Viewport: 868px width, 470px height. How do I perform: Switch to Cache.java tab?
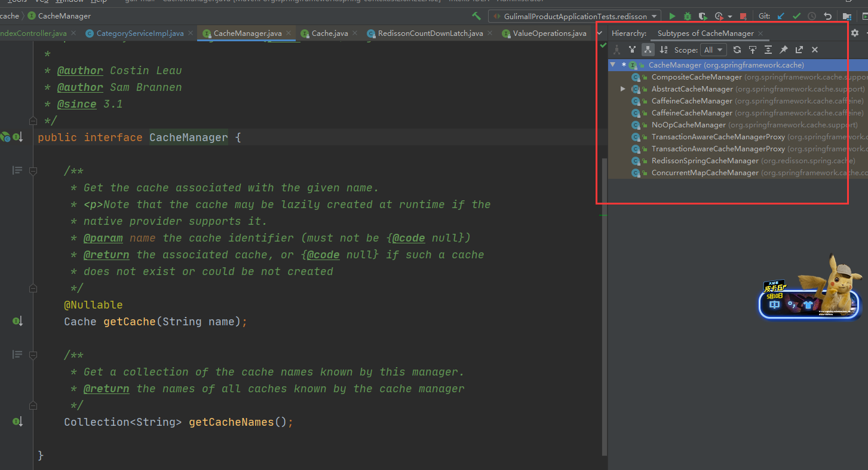click(330, 33)
